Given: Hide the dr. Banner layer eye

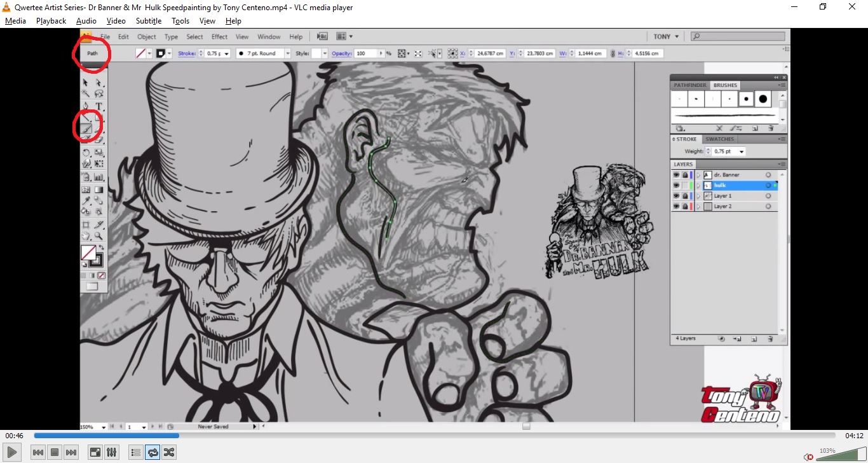Looking at the screenshot, I should pos(676,175).
